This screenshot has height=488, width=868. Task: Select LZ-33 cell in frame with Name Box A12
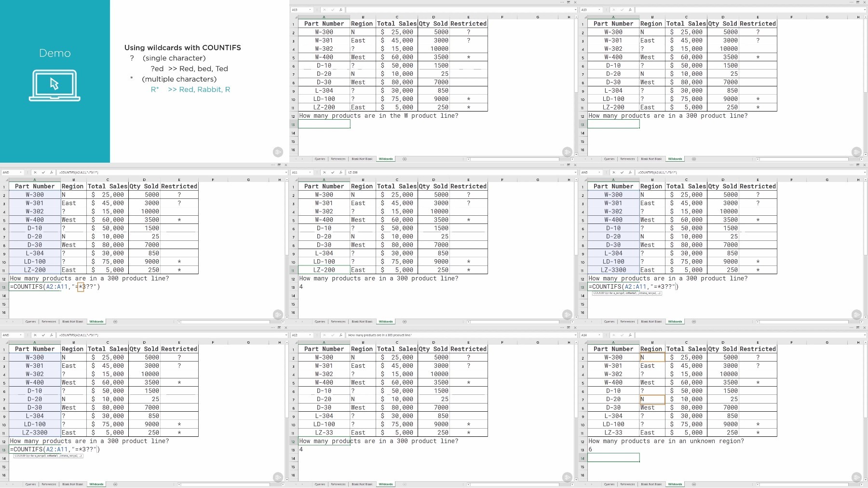tap(324, 432)
